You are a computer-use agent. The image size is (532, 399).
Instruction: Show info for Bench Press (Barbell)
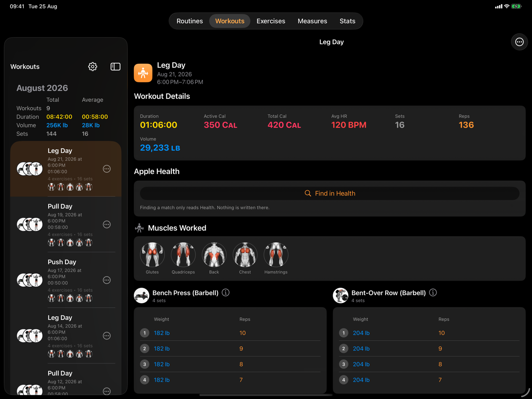225,293
